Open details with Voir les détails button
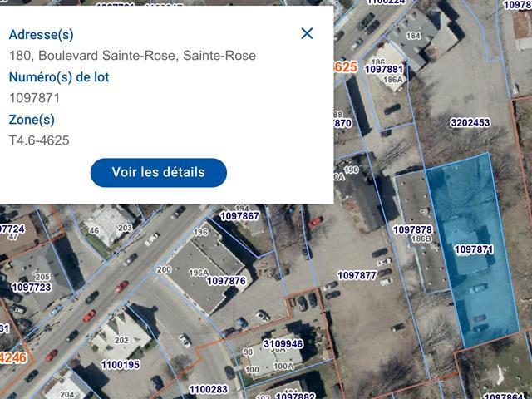The image size is (532, 399). 159,172
